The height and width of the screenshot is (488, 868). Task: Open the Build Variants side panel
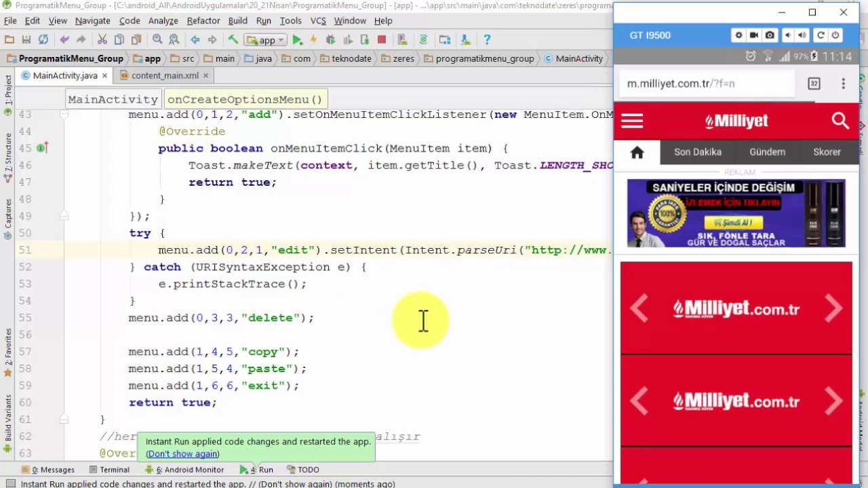coord(8,423)
